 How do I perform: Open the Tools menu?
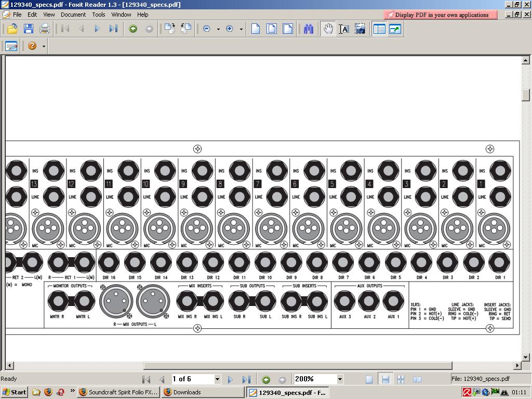98,15
